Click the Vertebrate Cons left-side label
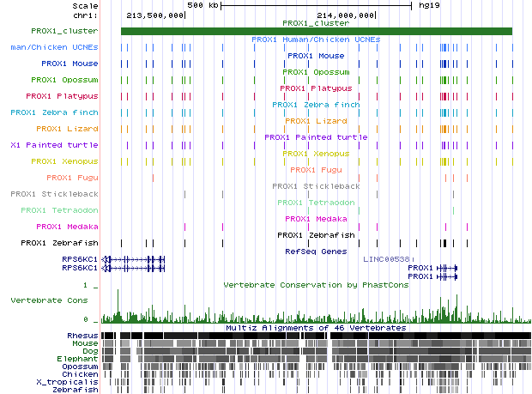The height and width of the screenshot is (394, 532). coord(49,301)
